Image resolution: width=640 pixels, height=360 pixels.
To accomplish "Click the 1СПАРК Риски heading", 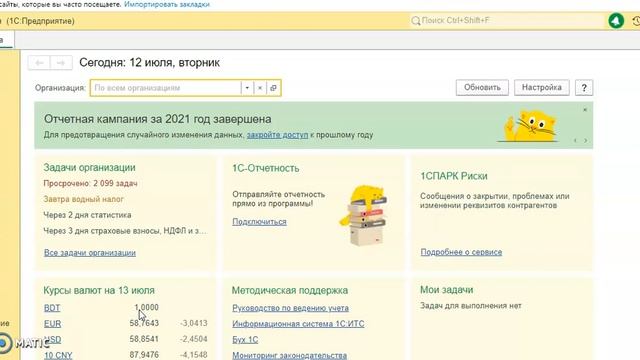I will click(454, 176).
